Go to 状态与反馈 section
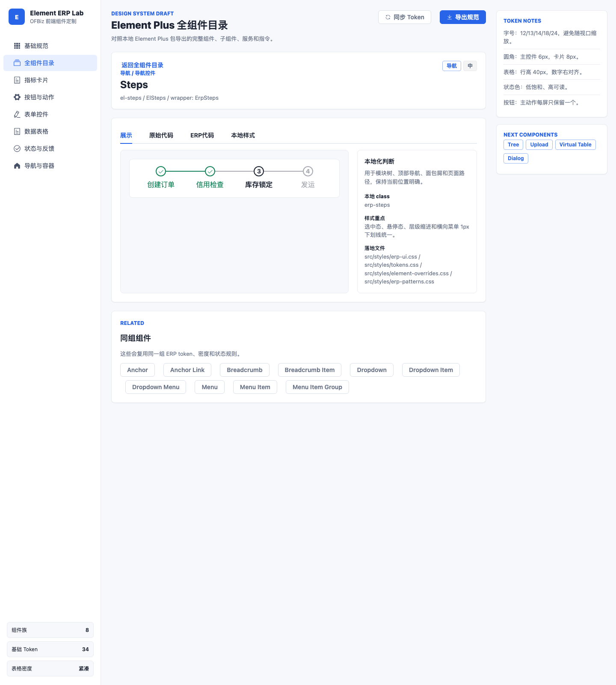Viewport: 616px width, 685px height. click(50, 149)
